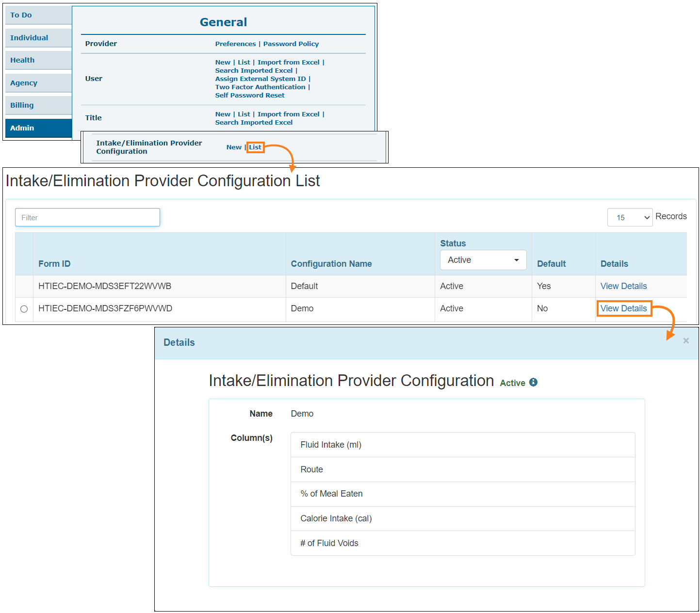Select the Admin tab
This screenshot has width=700, height=613.
pos(39,128)
